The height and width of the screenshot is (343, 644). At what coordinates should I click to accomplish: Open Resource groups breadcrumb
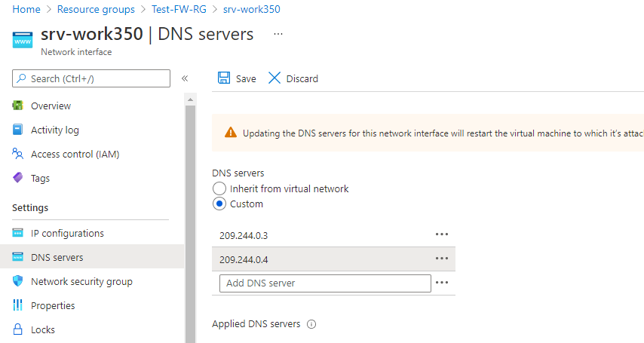pyautogui.click(x=96, y=10)
